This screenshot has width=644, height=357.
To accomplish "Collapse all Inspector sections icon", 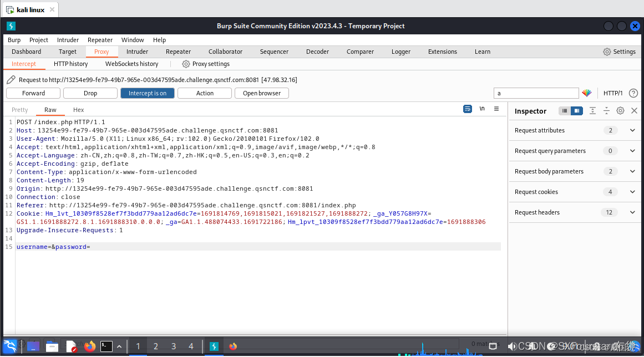I will pyautogui.click(x=606, y=111).
